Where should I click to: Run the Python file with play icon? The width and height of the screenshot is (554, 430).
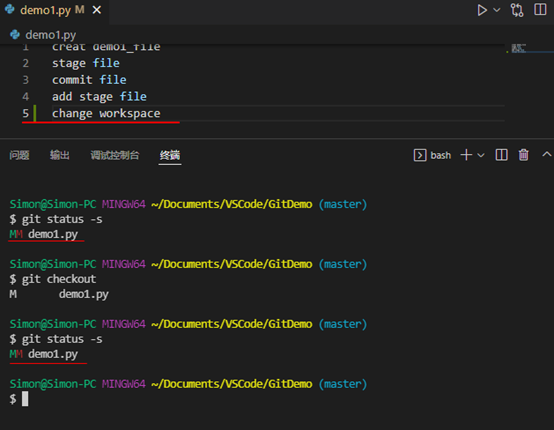(482, 10)
